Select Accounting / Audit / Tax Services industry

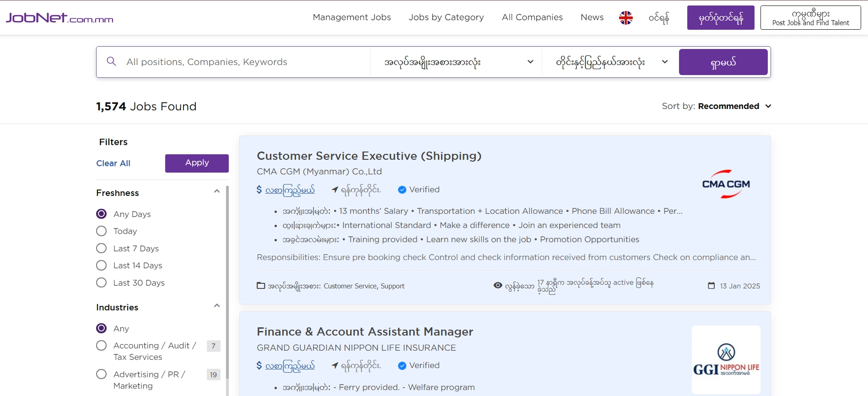[x=102, y=346]
